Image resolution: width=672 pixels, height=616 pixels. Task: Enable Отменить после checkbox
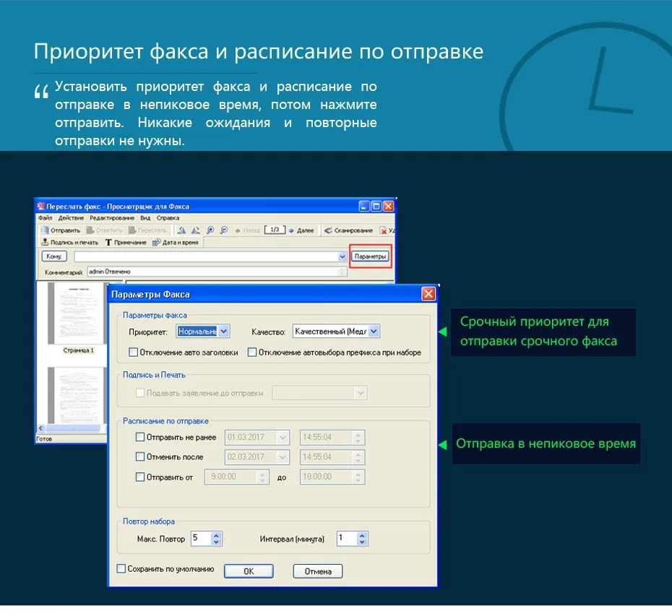pos(140,456)
